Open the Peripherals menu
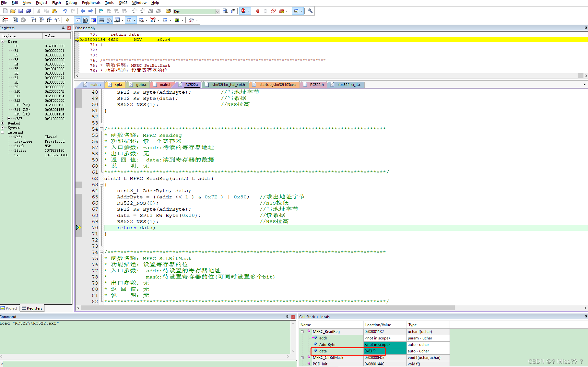Screen dimensions: 588x367 (91, 3)
